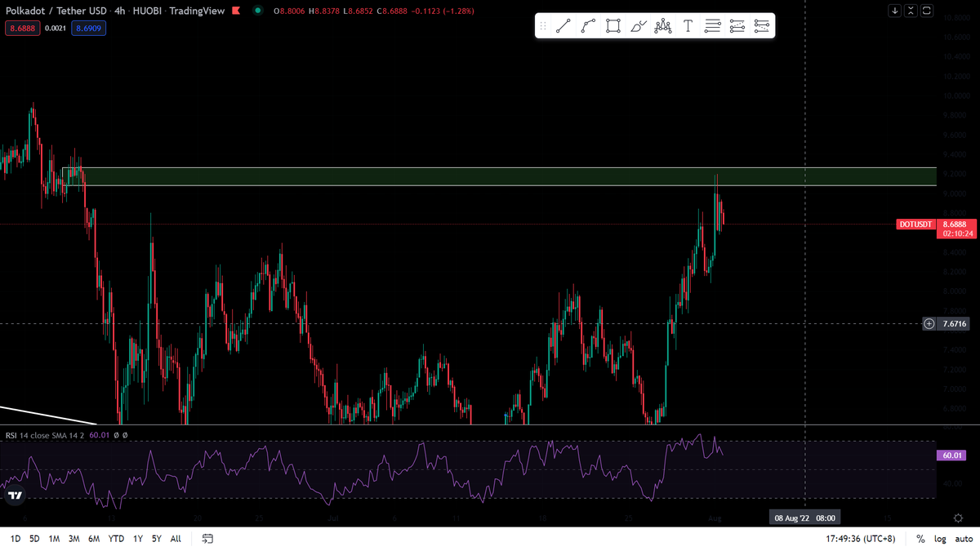980x551 pixels.
Task: Select the Fibonacci retracement lines tool
Action: (x=737, y=26)
